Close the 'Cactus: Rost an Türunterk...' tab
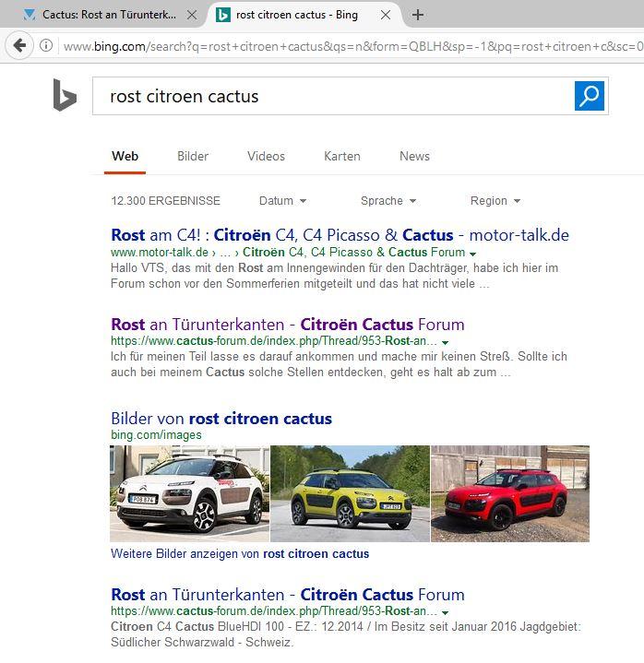 [x=192, y=15]
